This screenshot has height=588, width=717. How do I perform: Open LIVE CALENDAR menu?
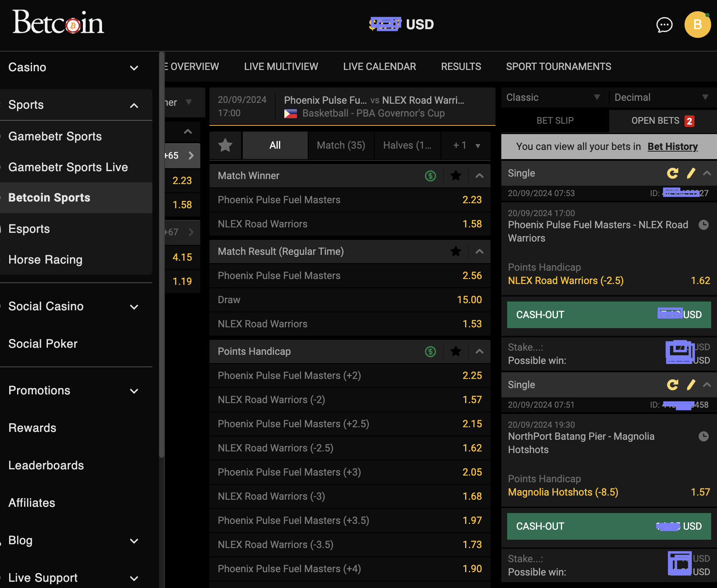[x=379, y=67]
